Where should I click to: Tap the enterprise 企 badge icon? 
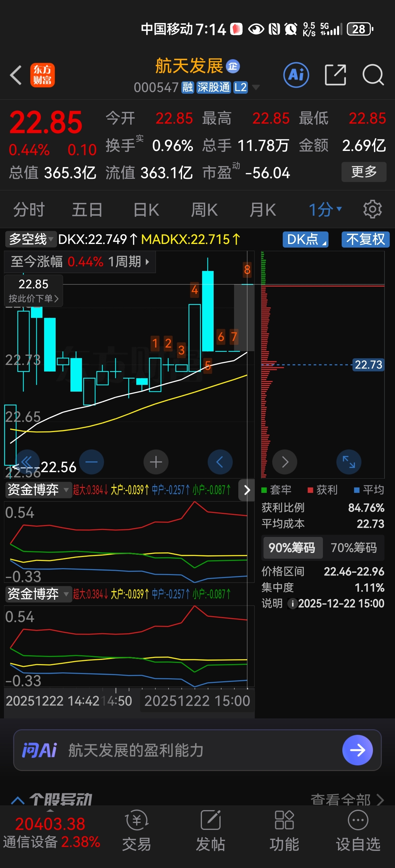click(233, 66)
